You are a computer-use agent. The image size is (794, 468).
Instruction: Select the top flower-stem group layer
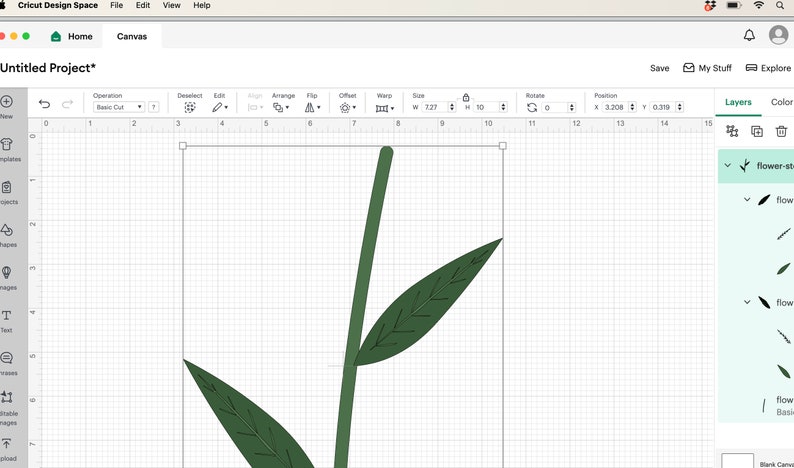756,166
